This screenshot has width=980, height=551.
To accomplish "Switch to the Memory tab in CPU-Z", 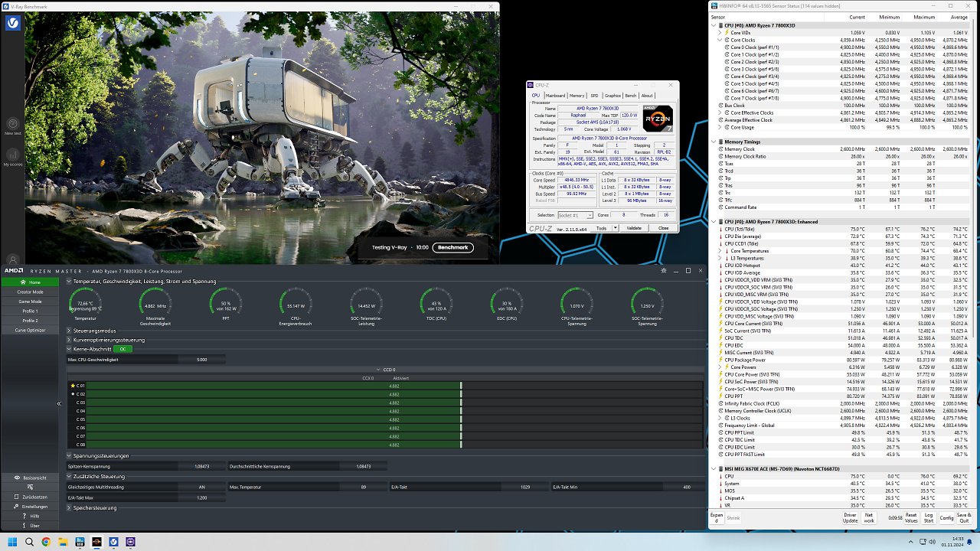I will (x=577, y=96).
